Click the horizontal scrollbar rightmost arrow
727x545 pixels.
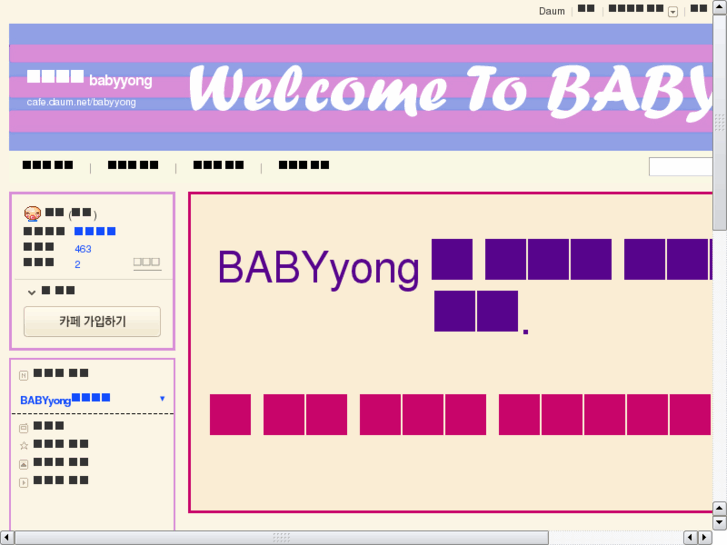705,537
